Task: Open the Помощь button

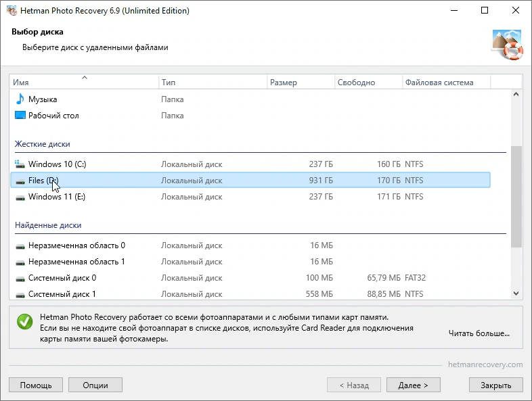Action: [36, 385]
